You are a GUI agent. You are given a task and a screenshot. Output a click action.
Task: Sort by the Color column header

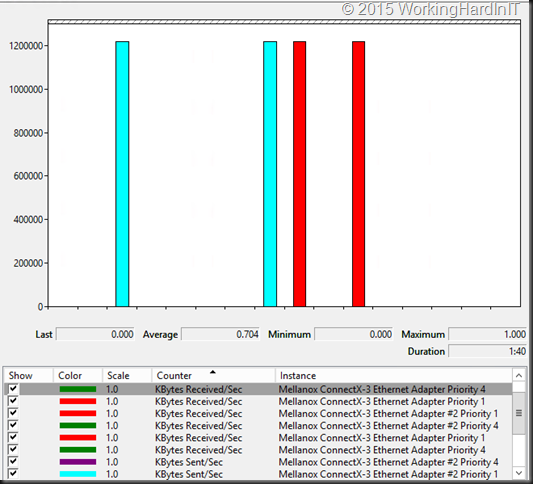tap(78, 376)
